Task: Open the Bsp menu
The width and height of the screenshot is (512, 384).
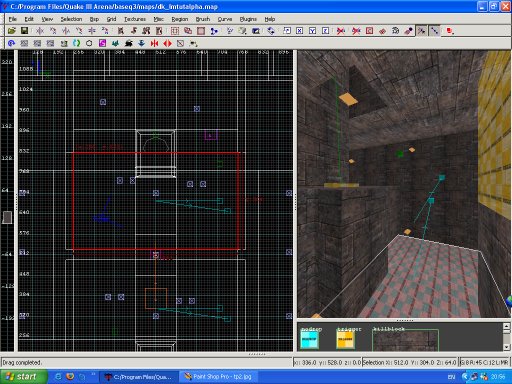Action: 94,19
